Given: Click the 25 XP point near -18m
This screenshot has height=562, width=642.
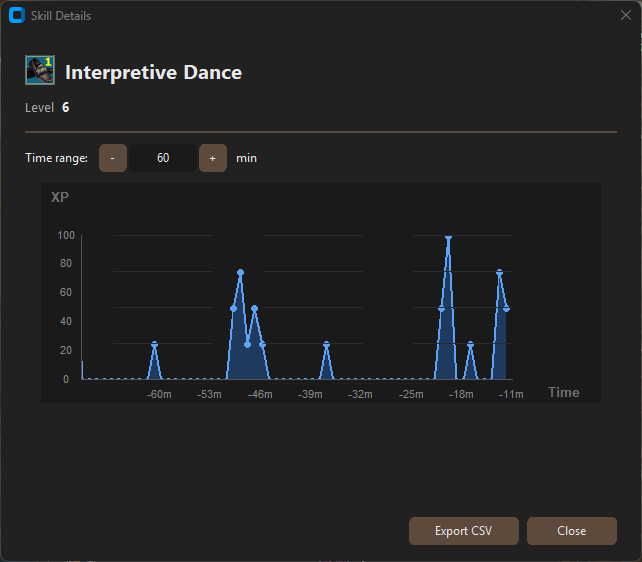Looking at the screenshot, I should pos(470,345).
